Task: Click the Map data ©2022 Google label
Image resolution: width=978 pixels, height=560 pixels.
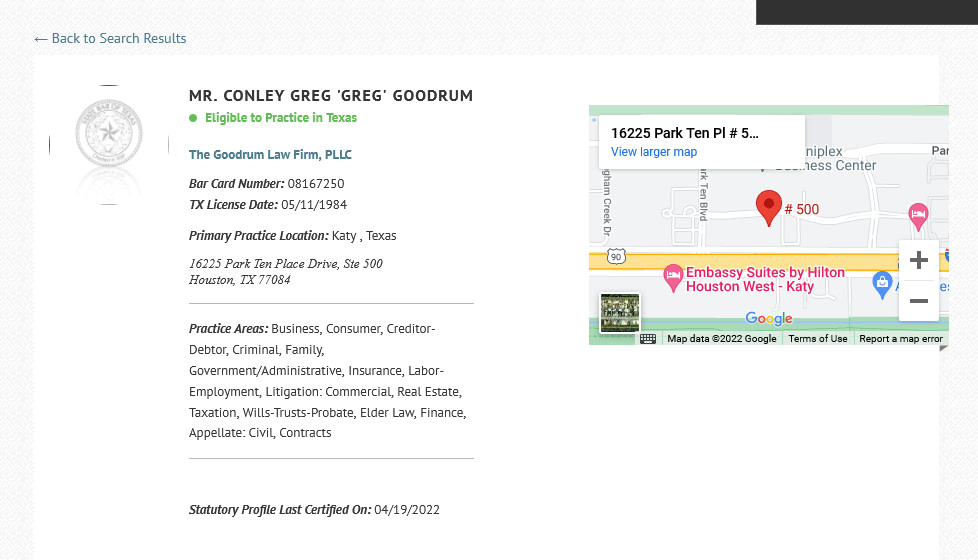Action: tap(722, 339)
